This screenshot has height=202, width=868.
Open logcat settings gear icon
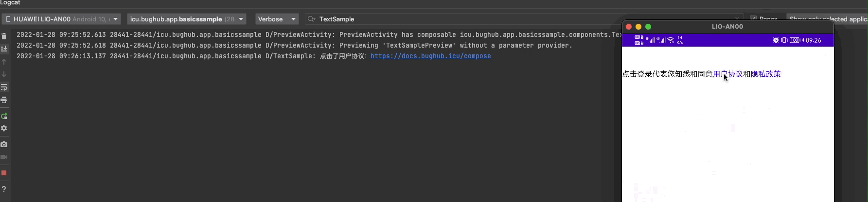[x=4, y=129]
